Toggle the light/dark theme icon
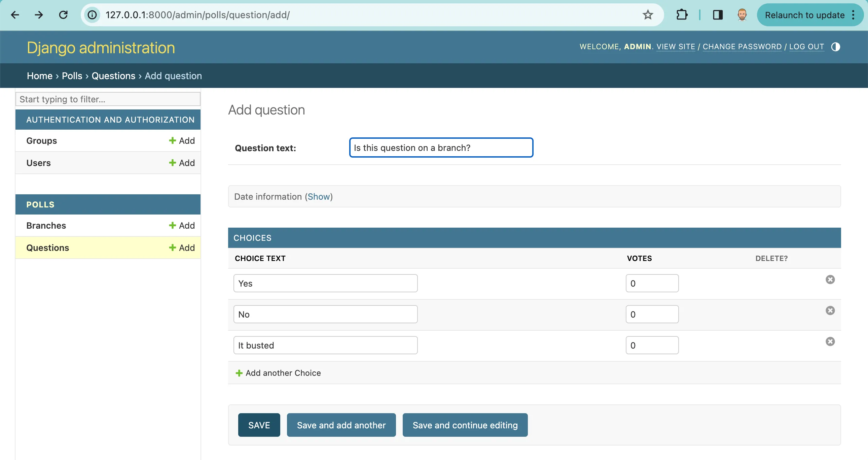The image size is (868, 460). 835,47
